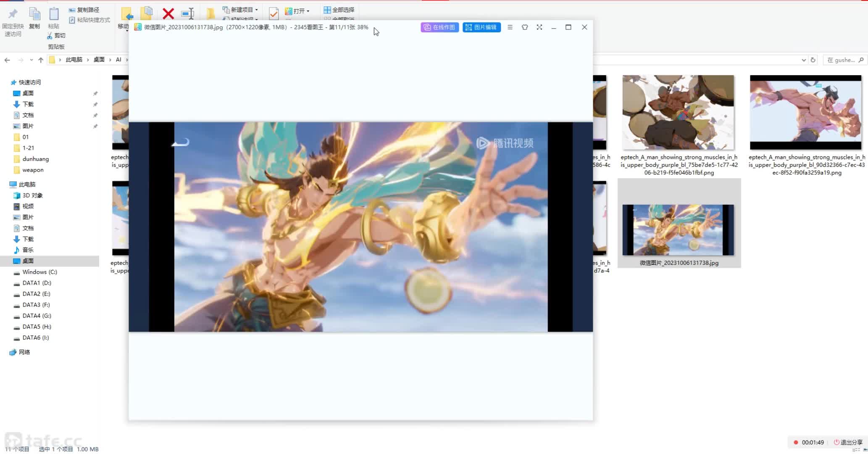Image resolution: width=868 pixels, height=454 pixels.
Task: Select 3D 对象 under 此电脑
Action: pyautogui.click(x=32, y=195)
